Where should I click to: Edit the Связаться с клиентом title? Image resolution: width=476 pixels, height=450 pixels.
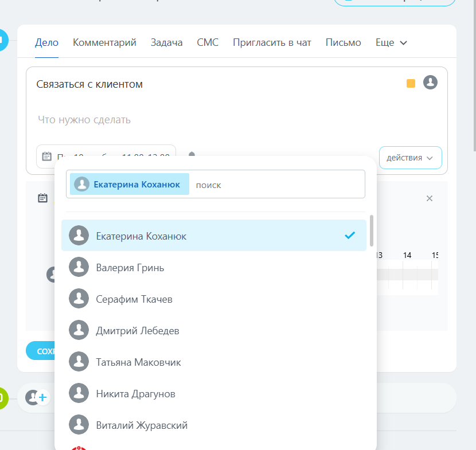[89, 84]
